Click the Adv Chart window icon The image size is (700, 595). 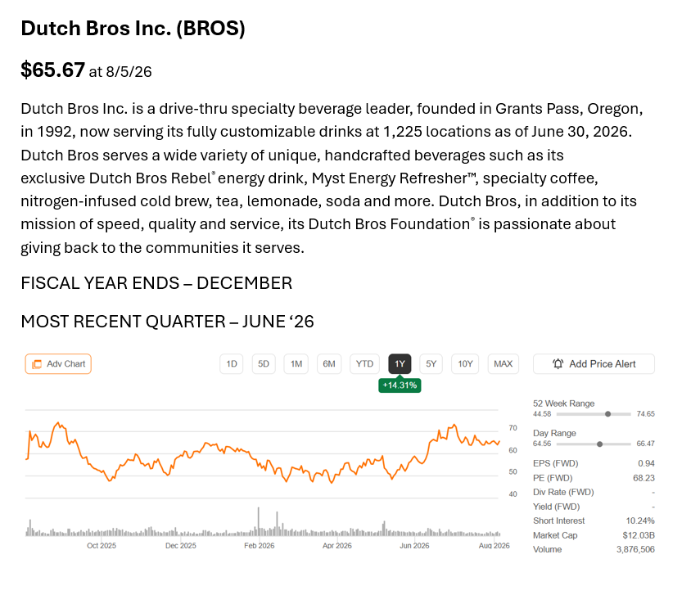[37, 364]
